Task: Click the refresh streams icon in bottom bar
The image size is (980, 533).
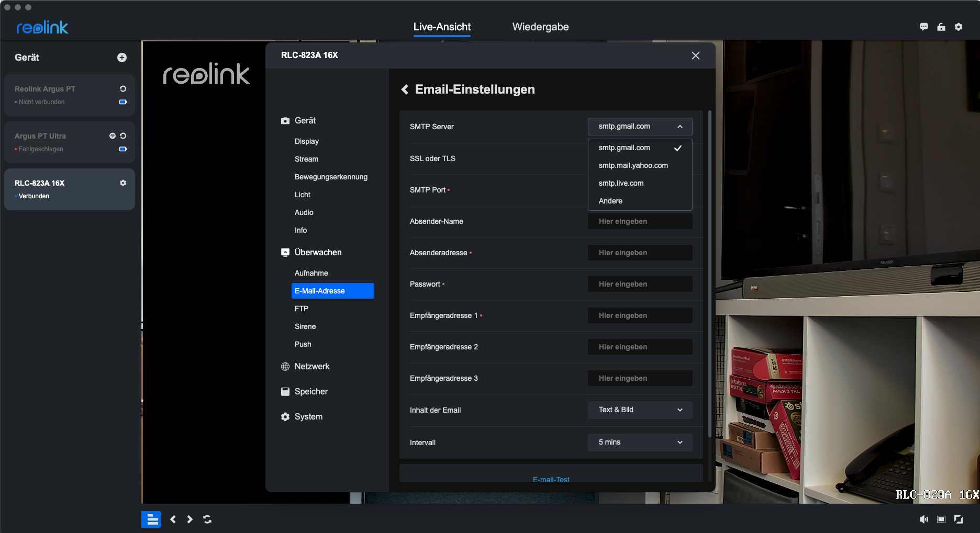Action: (x=207, y=519)
